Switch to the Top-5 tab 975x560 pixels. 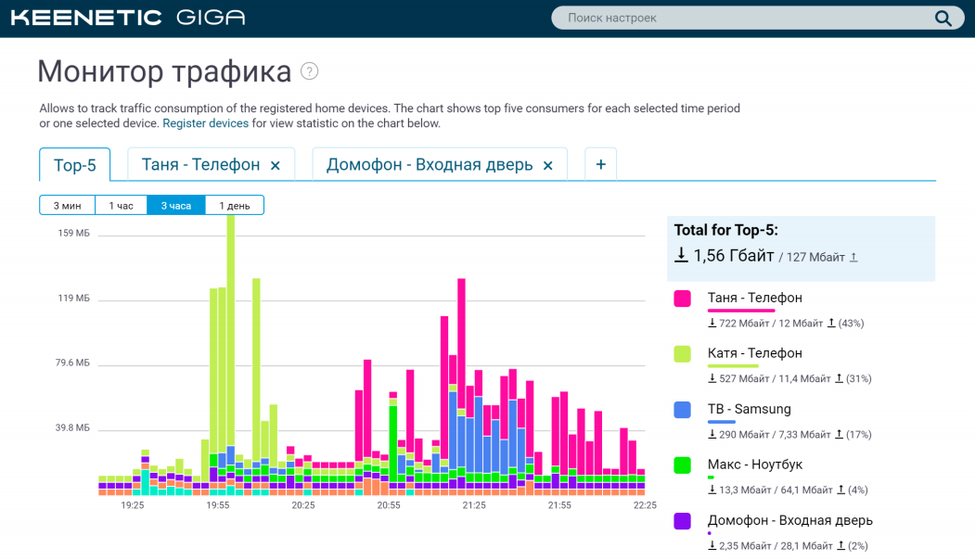click(74, 165)
